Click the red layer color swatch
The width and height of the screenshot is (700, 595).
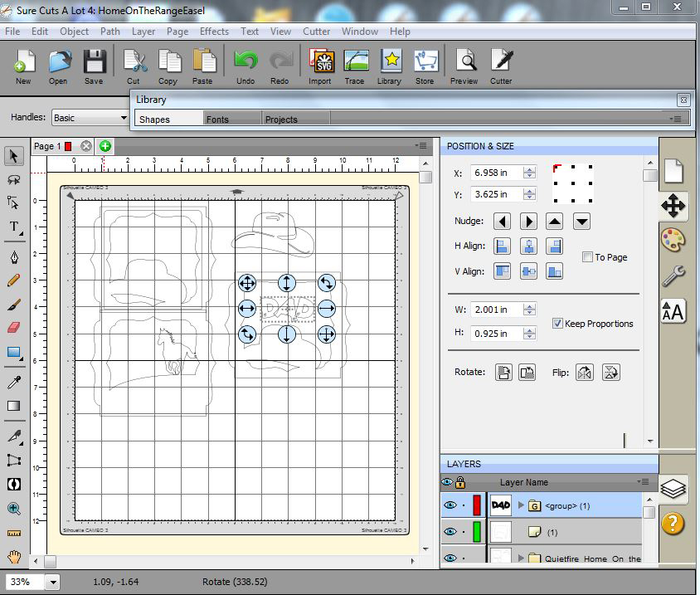(476, 505)
